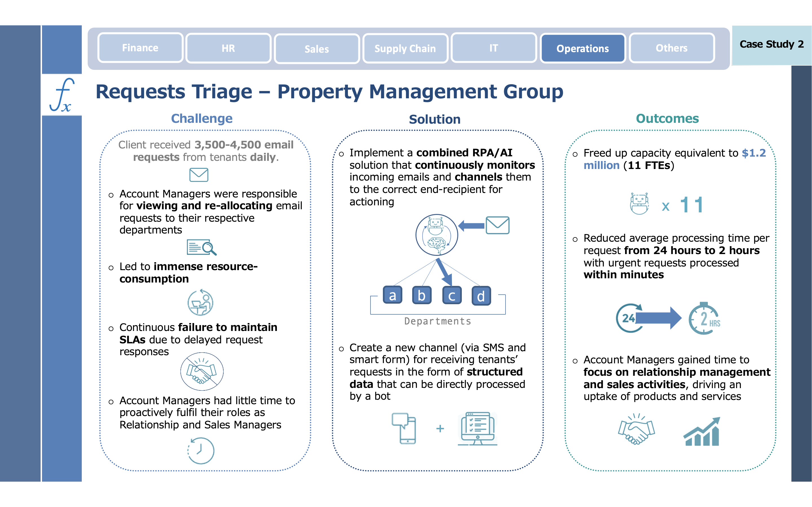812x507 pixels.
Task: Click the envelope icon under Challenge
Action: 199,175
